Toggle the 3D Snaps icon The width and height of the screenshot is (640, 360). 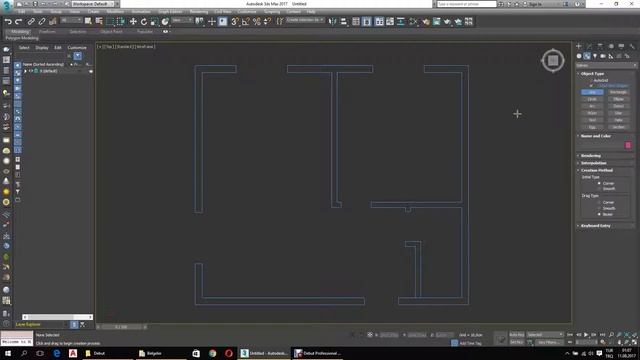coord(235,22)
